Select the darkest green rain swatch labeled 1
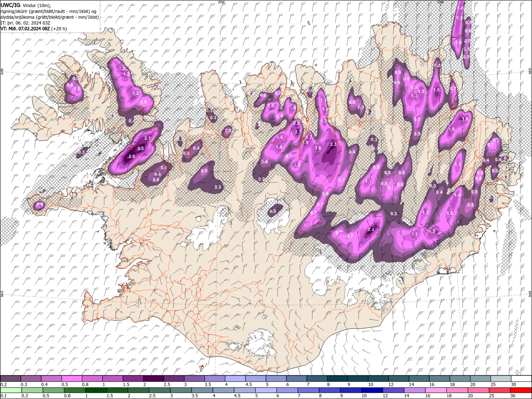532x399 pixels. [x=96, y=390]
